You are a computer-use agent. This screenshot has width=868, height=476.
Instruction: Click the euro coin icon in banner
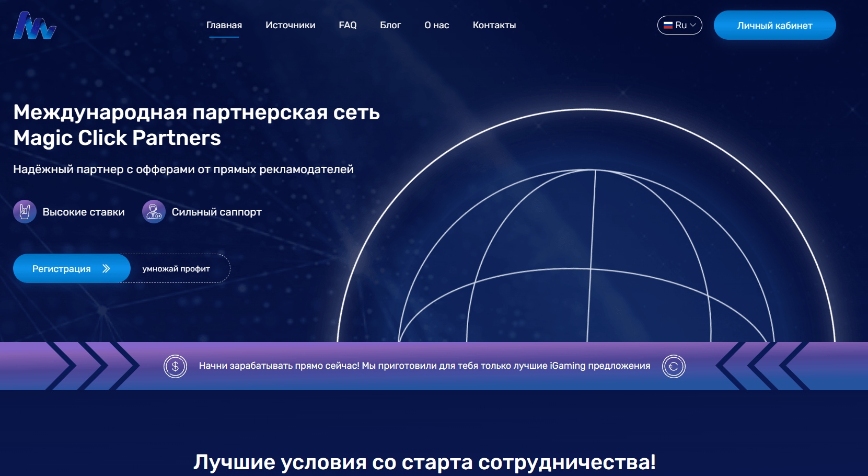point(674,366)
